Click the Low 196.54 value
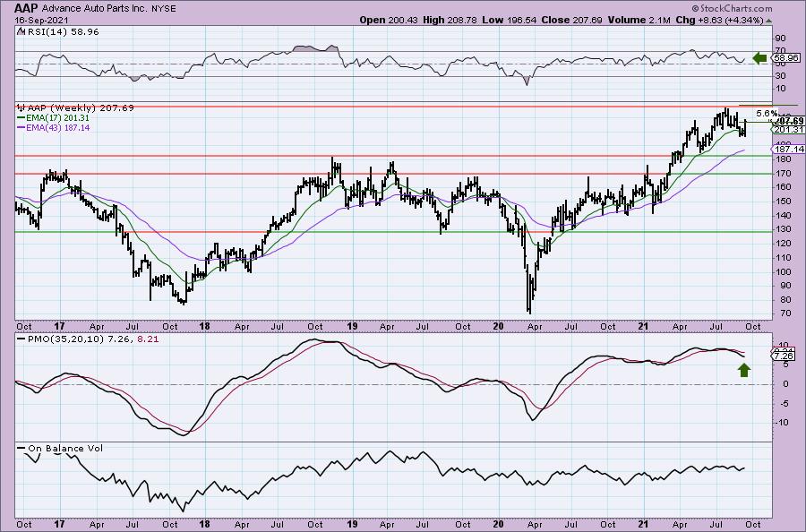The height and width of the screenshot is (532, 806). pyautogui.click(x=509, y=20)
